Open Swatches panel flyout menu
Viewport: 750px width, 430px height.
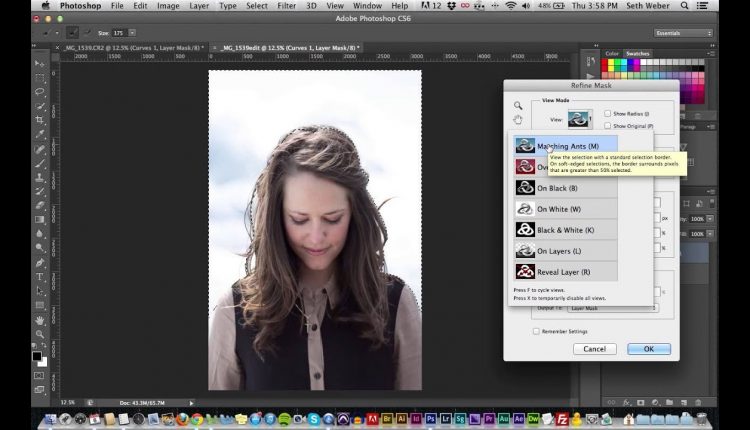(x=710, y=54)
